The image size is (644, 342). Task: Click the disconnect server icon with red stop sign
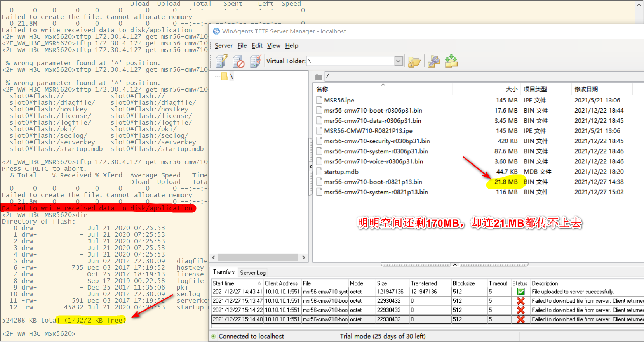coord(238,61)
